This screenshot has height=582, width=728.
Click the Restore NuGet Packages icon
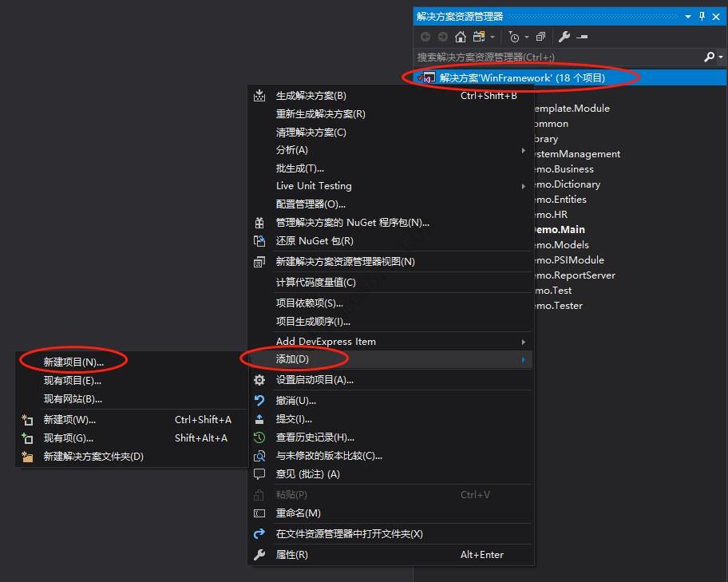[x=259, y=241]
